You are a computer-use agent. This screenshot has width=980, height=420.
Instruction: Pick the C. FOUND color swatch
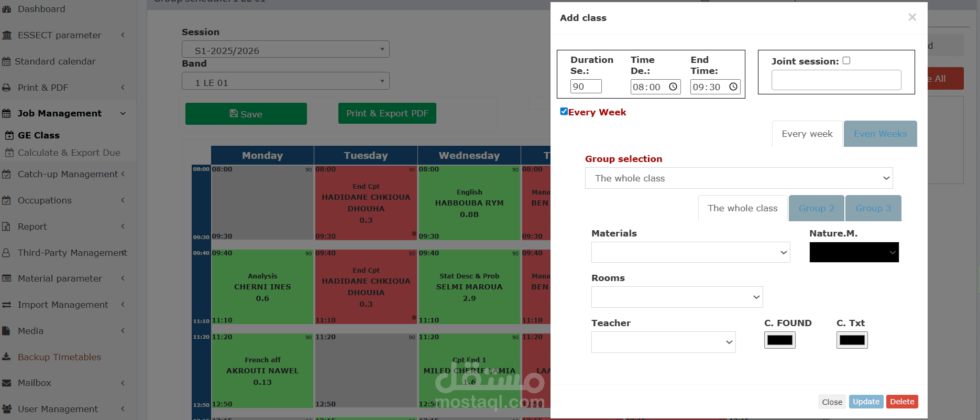779,340
